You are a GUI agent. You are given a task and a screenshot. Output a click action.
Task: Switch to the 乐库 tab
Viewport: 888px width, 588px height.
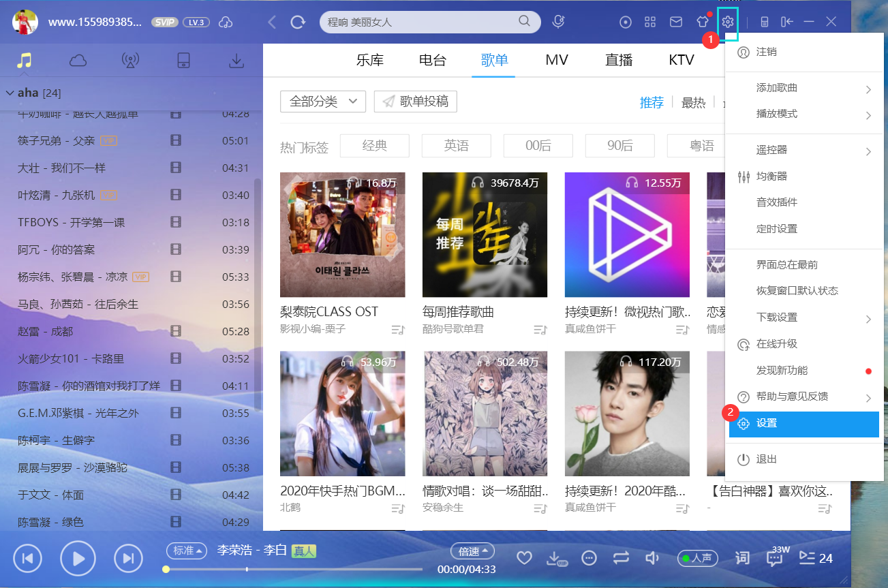click(370, 60)
